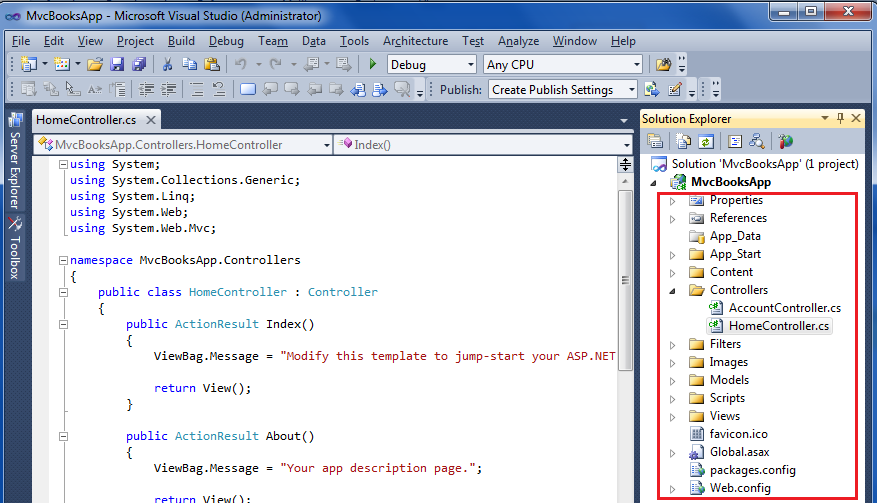Image resolution: width=877 pixels, height=503 pixels.
Task: Click the Add New Item toolbar icon
Action: coord(62,64)
